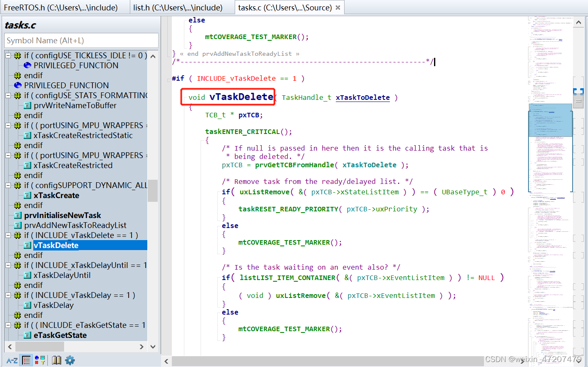Viewport: 588px width, 367px height.
Task: Close the tasks.c tab
Action: coord(338,7)
